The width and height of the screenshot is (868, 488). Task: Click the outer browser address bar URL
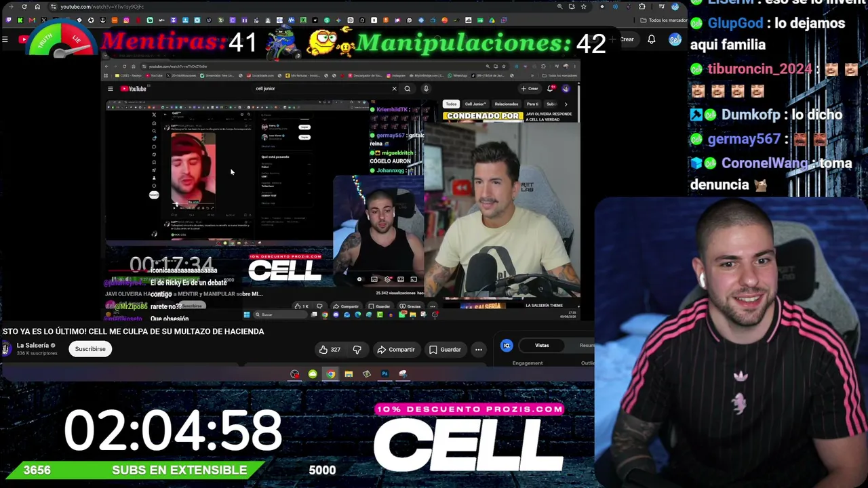pos(102,7)
